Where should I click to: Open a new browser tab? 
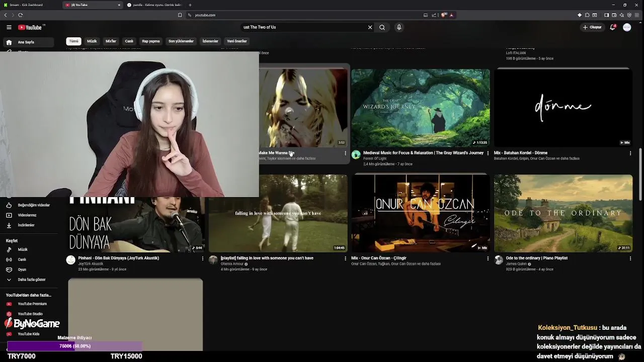(x=190, y=5)
